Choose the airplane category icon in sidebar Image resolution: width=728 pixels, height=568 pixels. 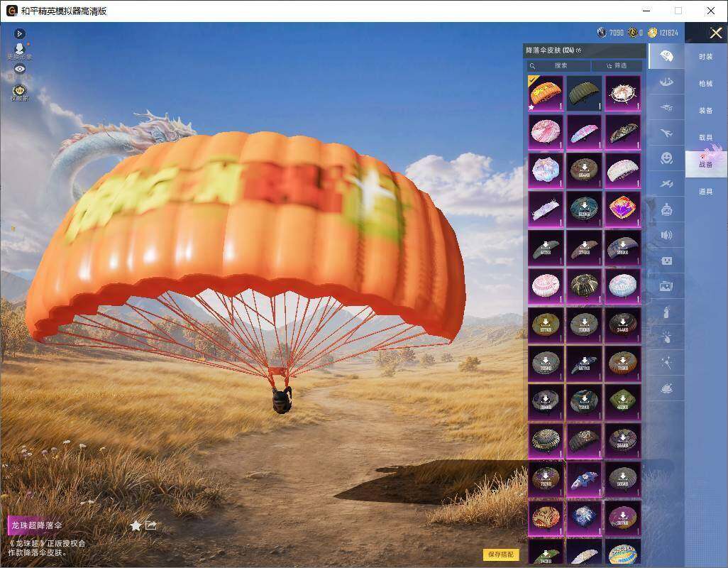pos(666,133)
